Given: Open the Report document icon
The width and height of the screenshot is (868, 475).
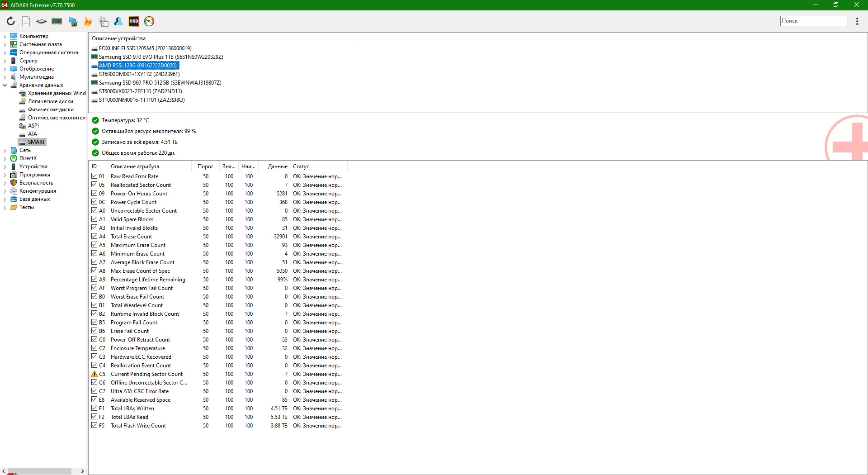Looking at the screenshot, I should [26, 21].
